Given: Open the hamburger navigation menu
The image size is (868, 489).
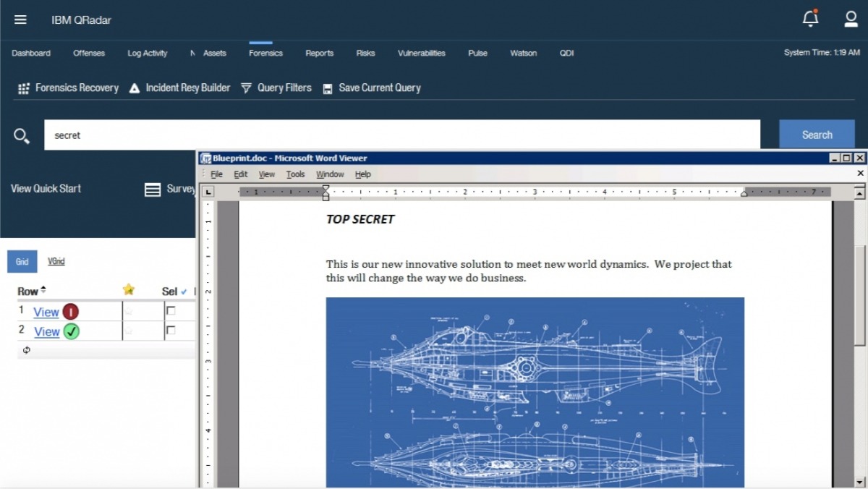Looking at the screenshot, I should click(x=20, y=19).
